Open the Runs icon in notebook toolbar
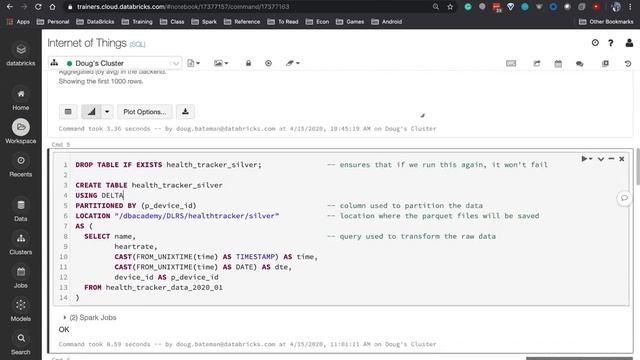The image size is (640, 360). (x=605, y=63)
